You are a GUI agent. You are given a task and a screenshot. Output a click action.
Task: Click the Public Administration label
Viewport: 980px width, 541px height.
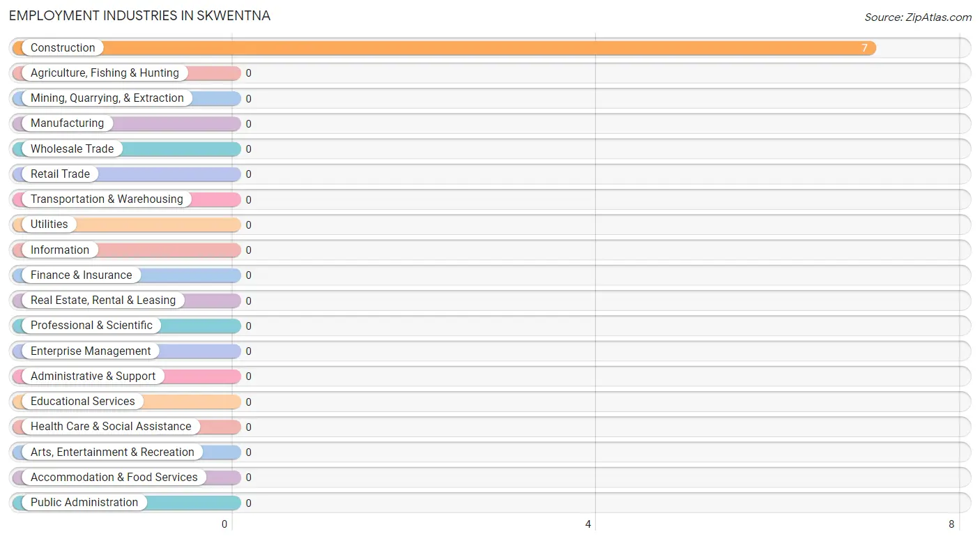click(84, 503)
